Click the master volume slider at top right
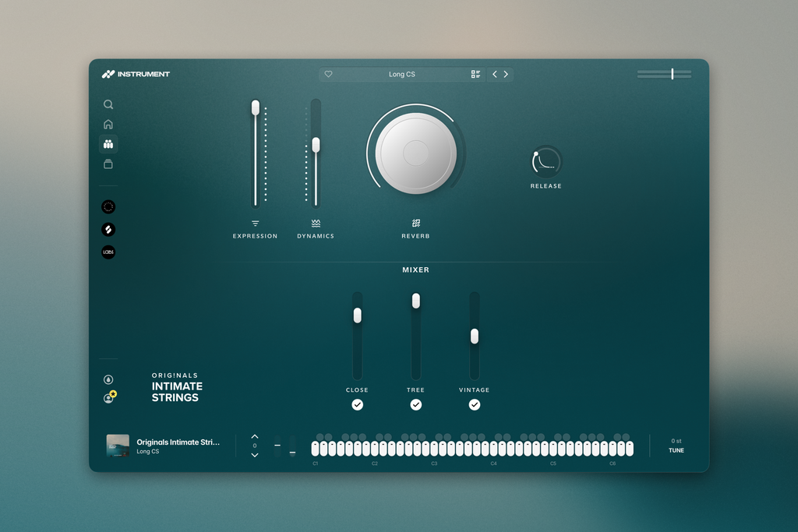Screen dimensions: 798x532 click(x=664, y=74)
